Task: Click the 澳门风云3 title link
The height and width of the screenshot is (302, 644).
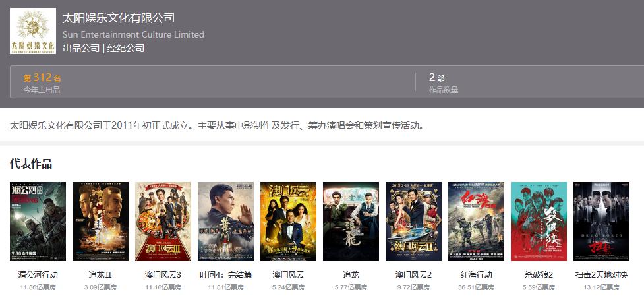Action: [x=163, y=274]
